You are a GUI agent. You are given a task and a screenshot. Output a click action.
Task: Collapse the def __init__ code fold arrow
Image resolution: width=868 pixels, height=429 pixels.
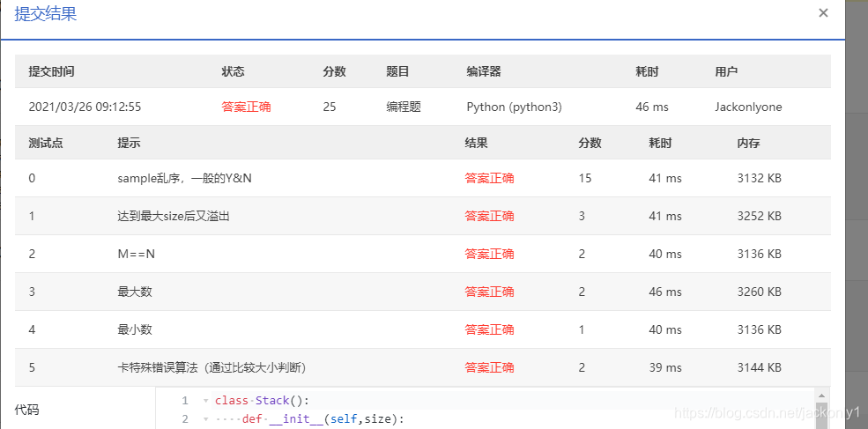(x=206, y=419)
